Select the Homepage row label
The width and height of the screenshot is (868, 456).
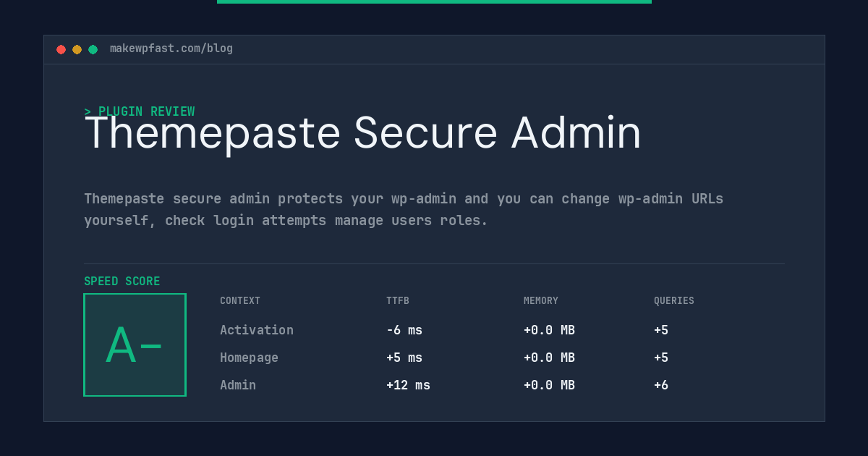(x=249, y=358)
